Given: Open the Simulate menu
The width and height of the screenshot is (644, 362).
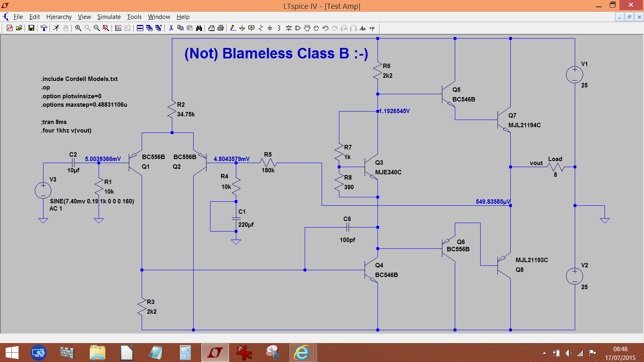Looking at the screenshot, I should pos(109,17).
